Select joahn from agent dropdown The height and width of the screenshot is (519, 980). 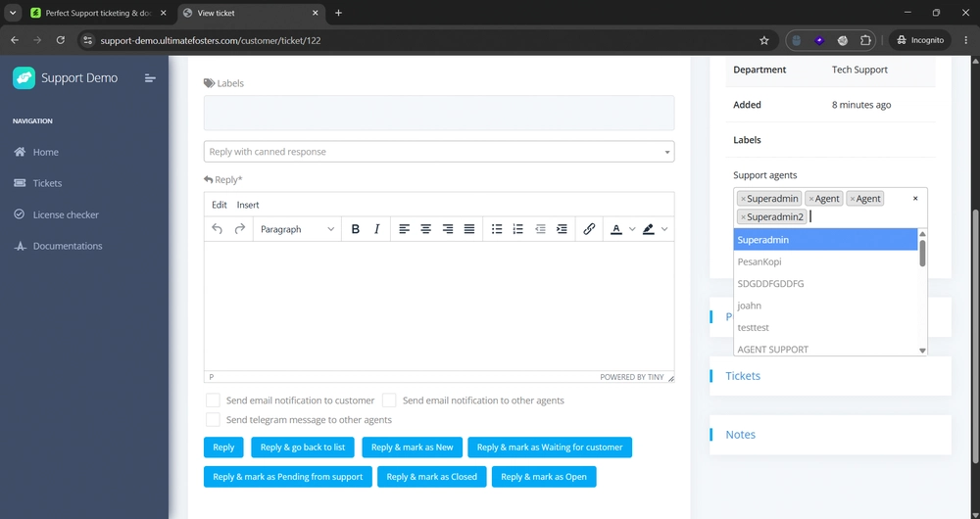tap(825, 306)
